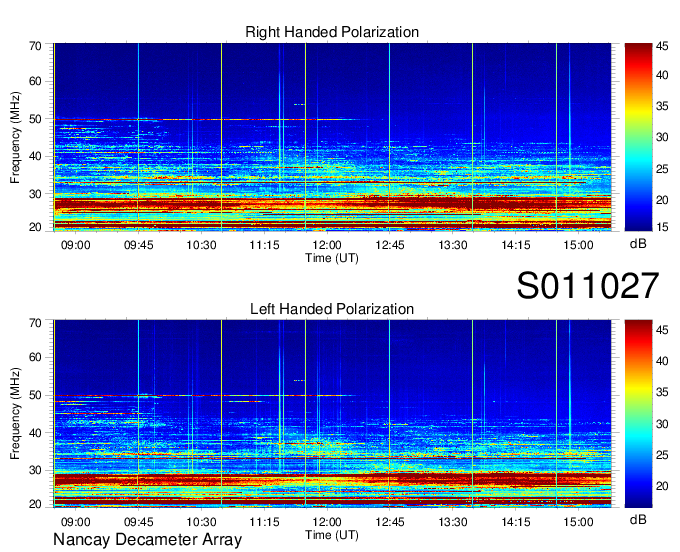Click the "Right Handed Polarization" plot title
This screenshot has height=552, width=680.
(332, 32)
